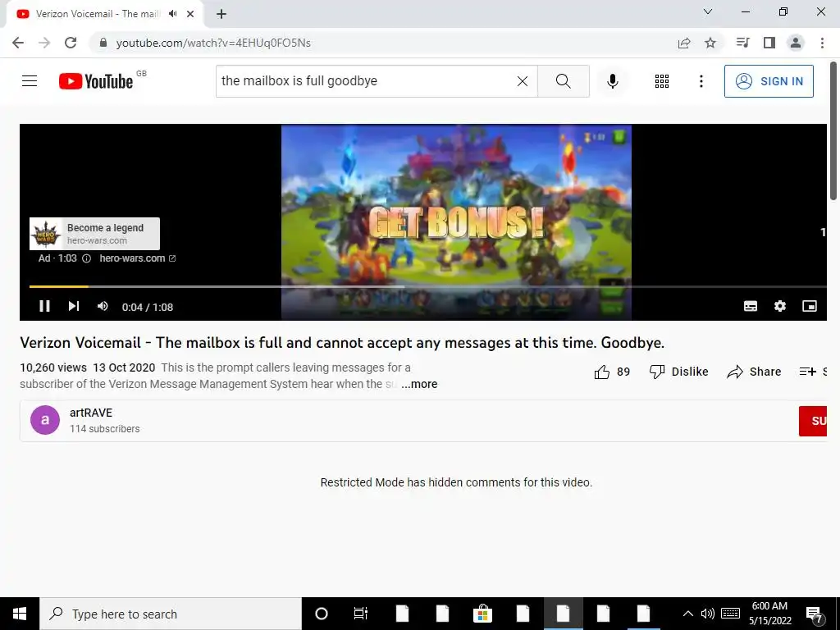Open the YouTube apps grid
840x630 pixels.
[x=662, y=81]
